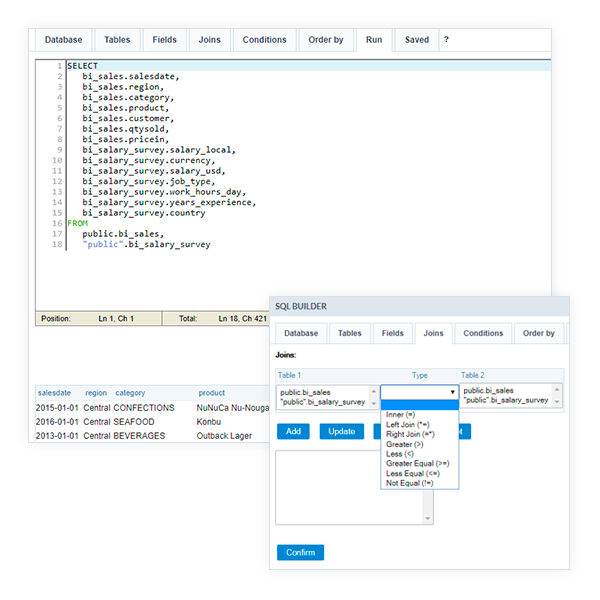
Task: Open the Order by tab in SQL Builder dialog
Action: (x=538, y=333)
